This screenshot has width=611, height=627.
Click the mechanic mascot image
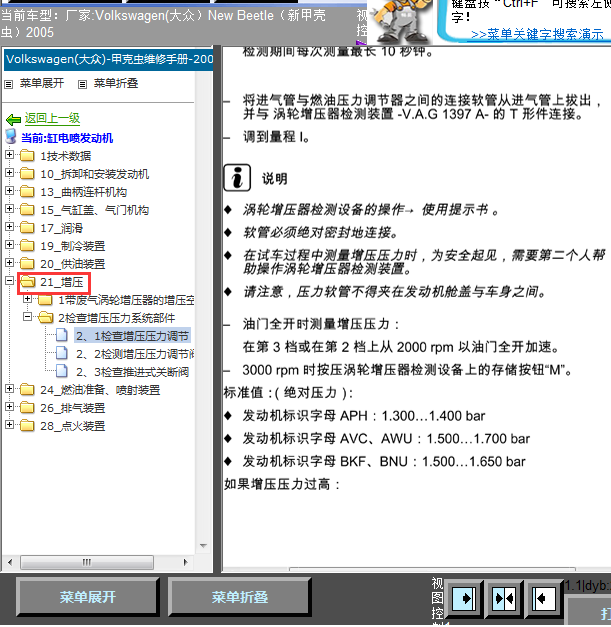point(400,21)
